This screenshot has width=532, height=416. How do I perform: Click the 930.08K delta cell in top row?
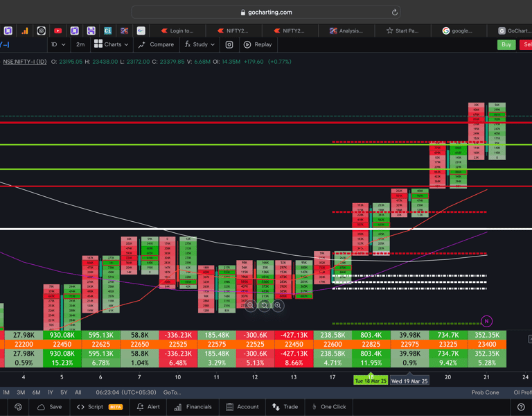[62, 335]
